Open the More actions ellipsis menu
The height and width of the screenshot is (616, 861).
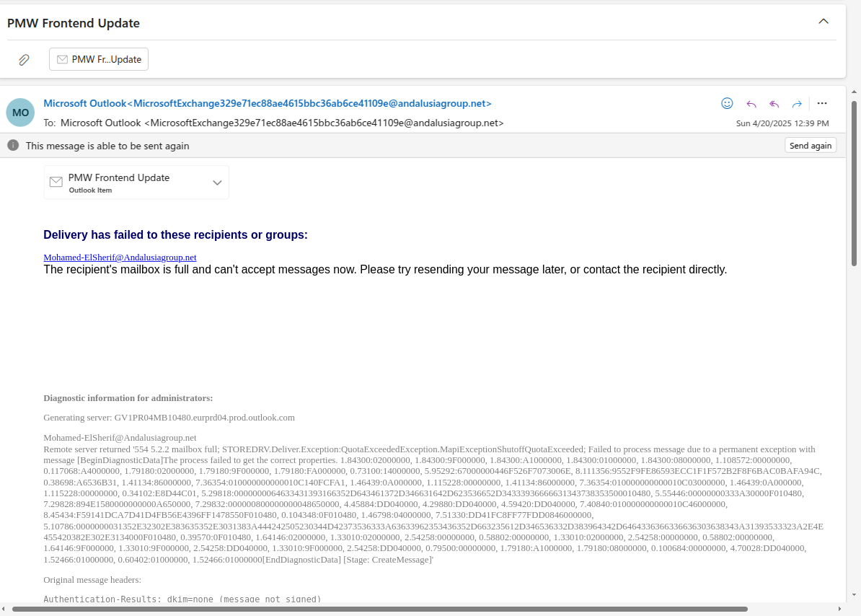pos(822,103)
